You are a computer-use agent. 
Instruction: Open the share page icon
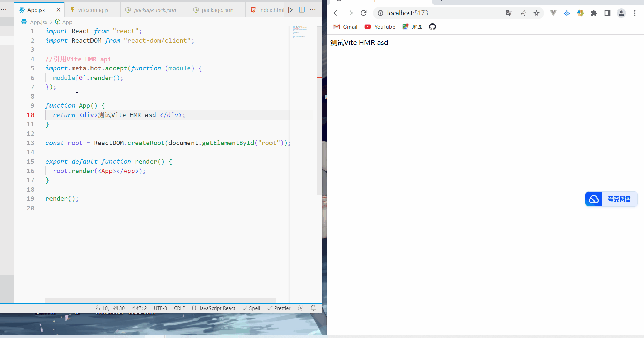click(523, 13)
